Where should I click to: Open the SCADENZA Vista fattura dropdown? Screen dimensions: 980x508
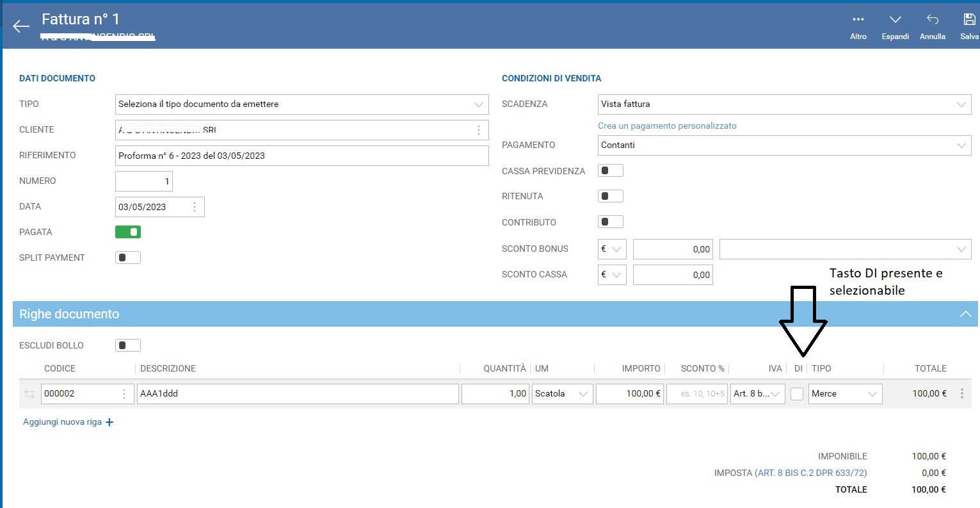(784, 104)
